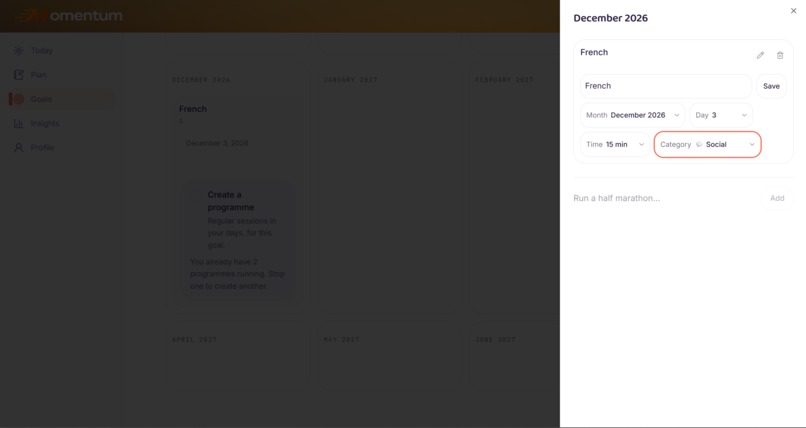Click the JUNE 2027 month heading
Screen dimensions: 806x428
click(x=496, y=340)
